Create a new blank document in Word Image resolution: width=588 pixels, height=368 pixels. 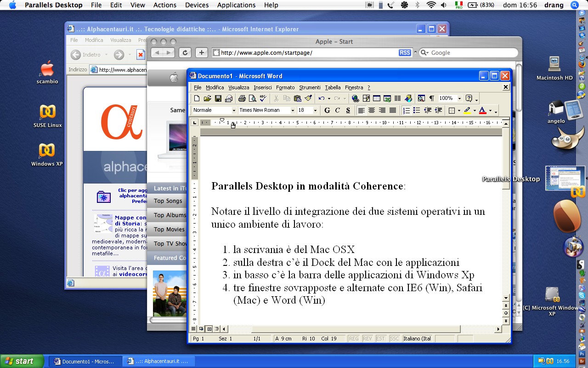point(197,98)
